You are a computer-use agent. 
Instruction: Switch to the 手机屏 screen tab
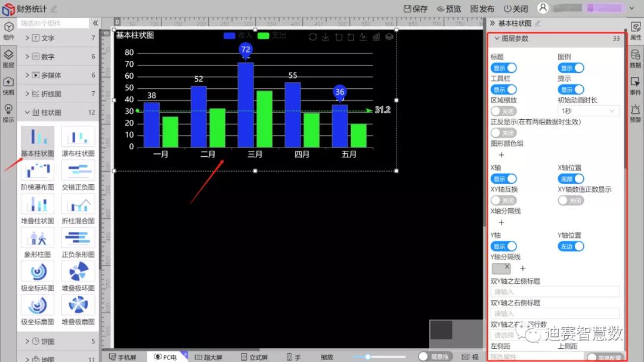[x=123, y=357]
